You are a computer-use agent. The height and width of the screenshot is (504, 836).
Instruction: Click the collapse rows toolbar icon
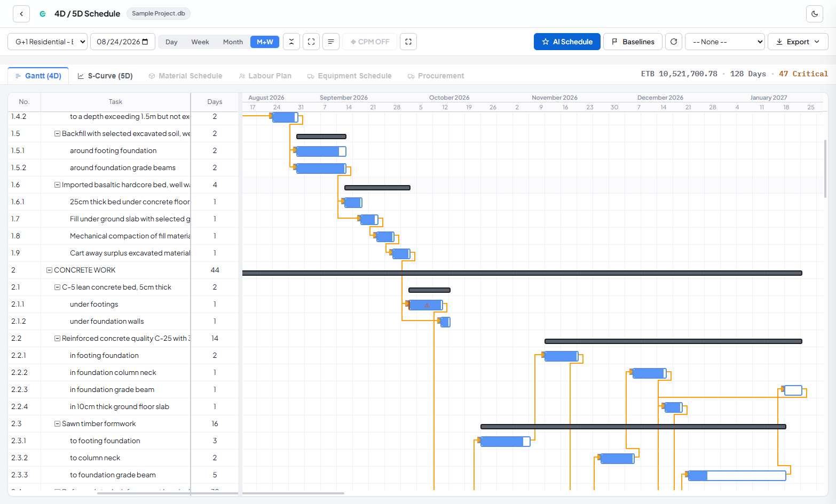point(291,42)
